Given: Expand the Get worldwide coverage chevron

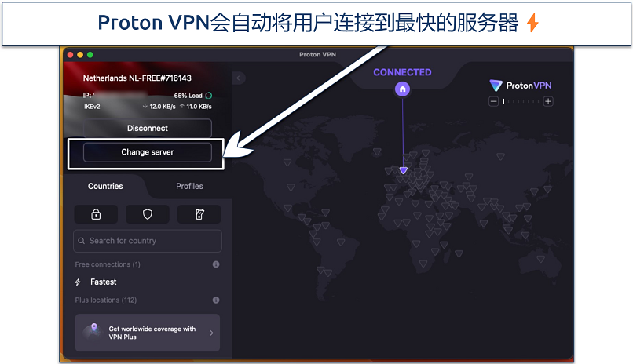Looking at the screenshot, I should coord(211,333).
